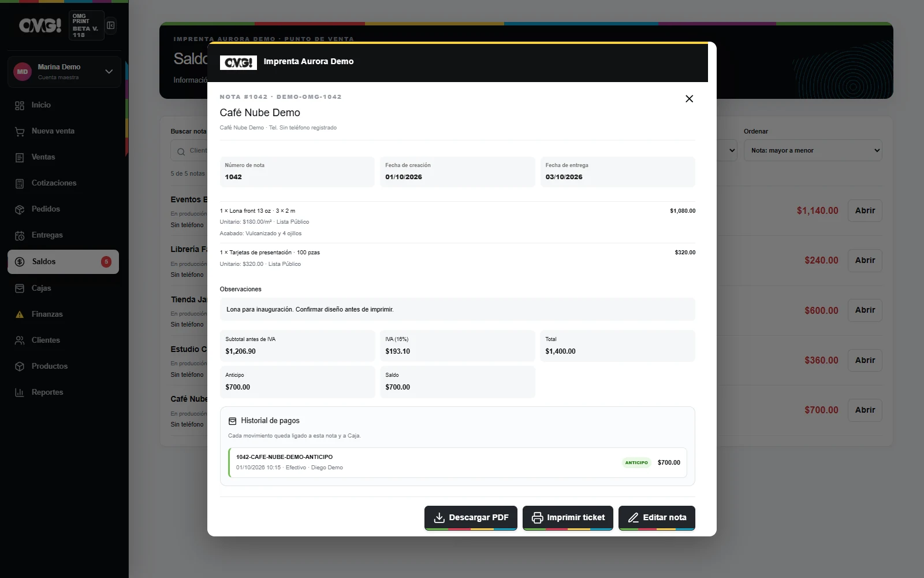Click the observation text about Lona
Screen dimensions: 924x578
pos(310,310)
